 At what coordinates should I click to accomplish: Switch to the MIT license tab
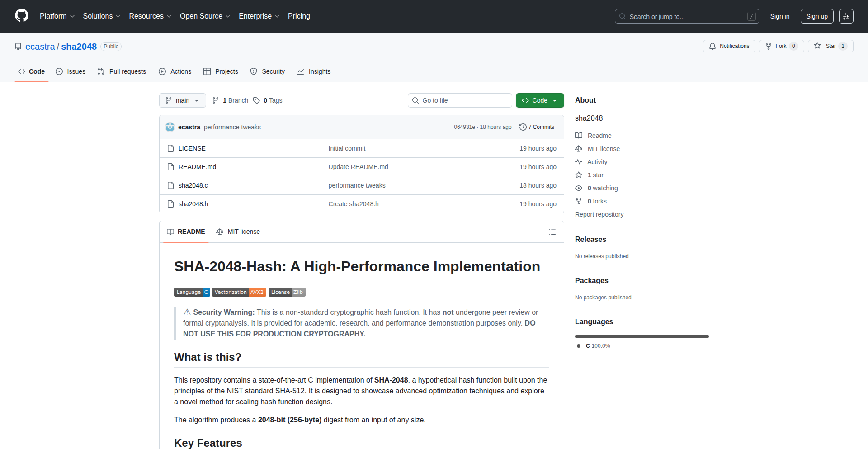pyautogui.click(x=238, y=232)
